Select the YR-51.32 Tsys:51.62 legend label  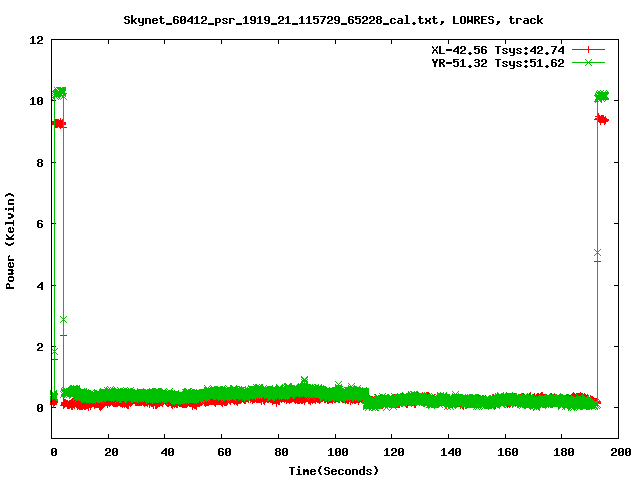pos(498,63)
